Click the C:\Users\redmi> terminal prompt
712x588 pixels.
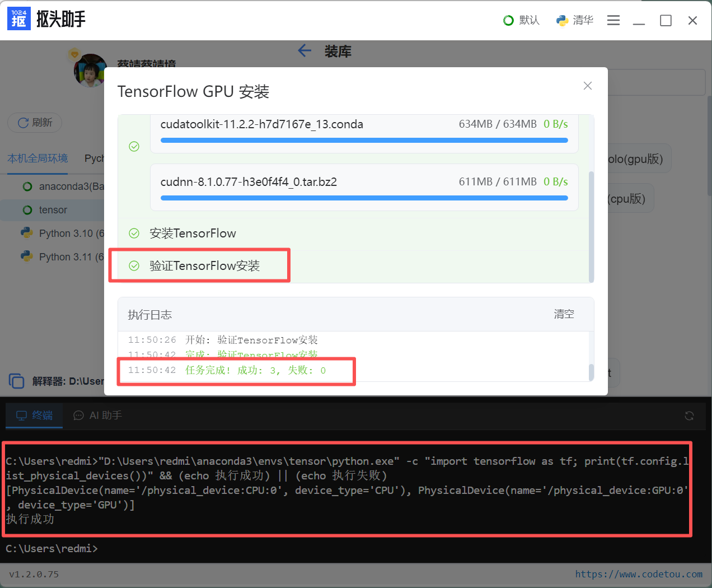pos(51,548)
